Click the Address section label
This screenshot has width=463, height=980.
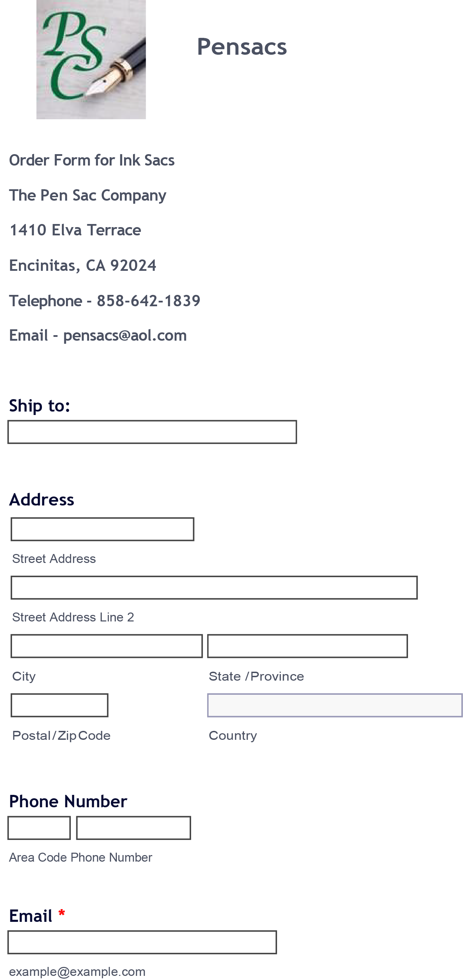[x=42, y=500]
